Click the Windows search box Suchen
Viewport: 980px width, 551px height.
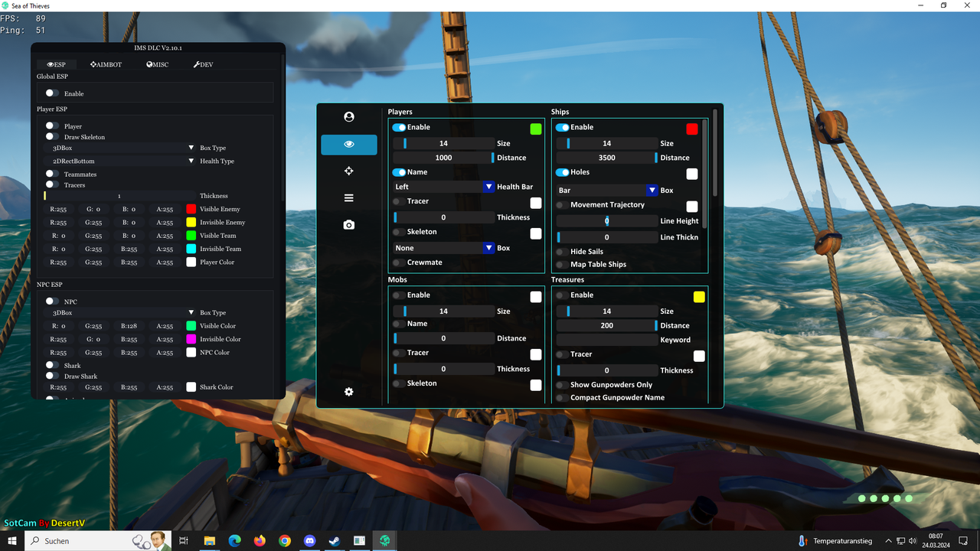pyautogui.click(x=98, y=541)
